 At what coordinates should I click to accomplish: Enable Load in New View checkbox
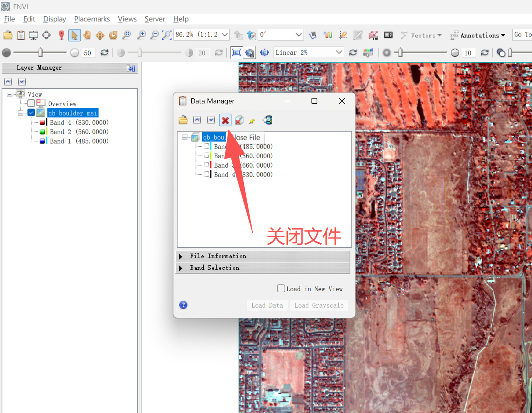[x=281, y=289]
